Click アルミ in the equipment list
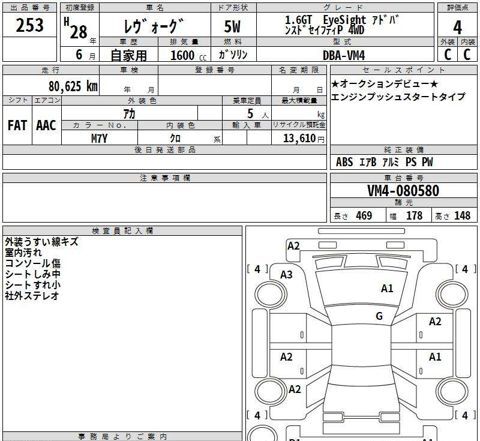The height and width of the screenshot is (441, 480). (x=390, y=162)
